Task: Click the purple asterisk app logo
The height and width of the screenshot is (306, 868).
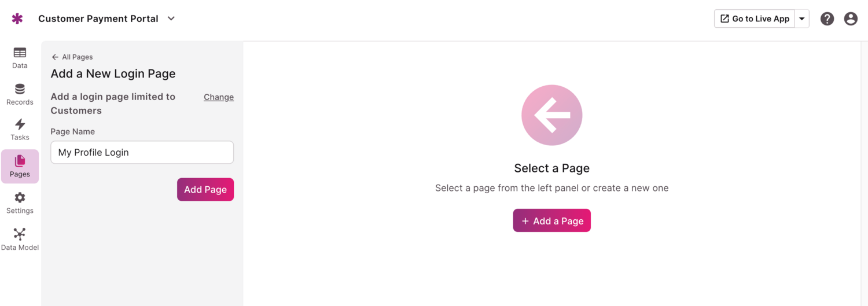Action: click(x=17, y=19)
